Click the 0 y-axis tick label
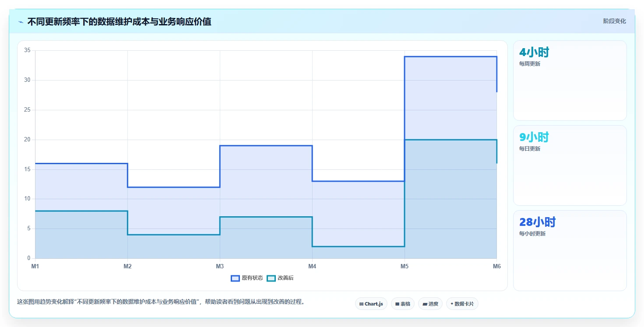The width and height of the screenshot is (644, 327). [28, 258]
